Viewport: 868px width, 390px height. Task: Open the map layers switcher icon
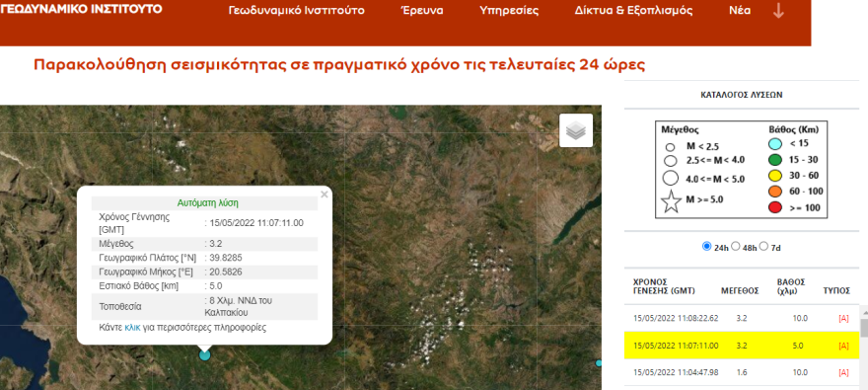pos(576,130)
